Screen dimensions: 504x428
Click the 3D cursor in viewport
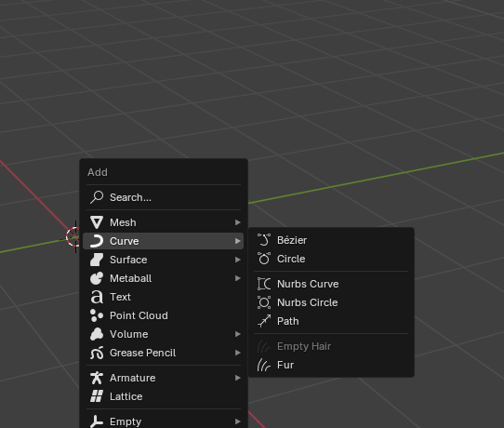click(x=73, y=236)
